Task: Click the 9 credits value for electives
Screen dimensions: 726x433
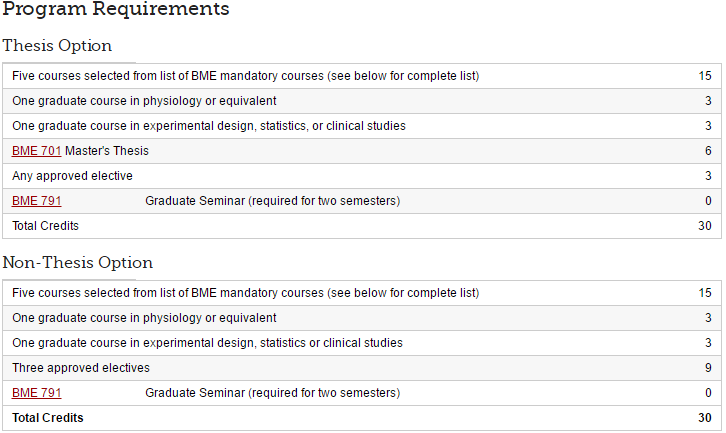Action: 708,368
